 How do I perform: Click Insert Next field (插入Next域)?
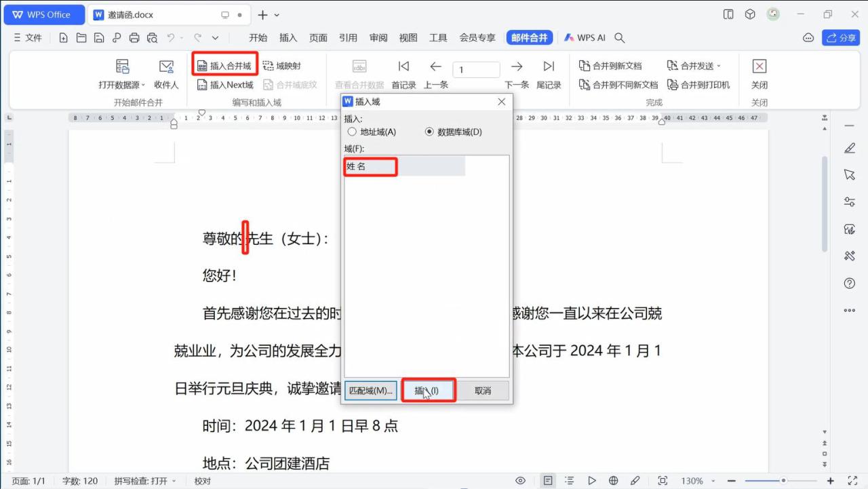tap(225, 85)
